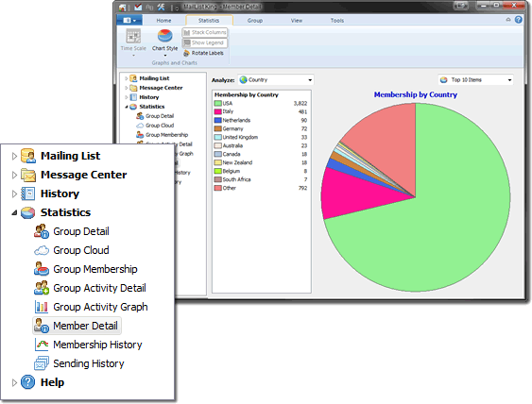The image size is (532, 404).
Task: Click Group Activity Detail icon in enlarged panel
Action: (x=42, y=288)
